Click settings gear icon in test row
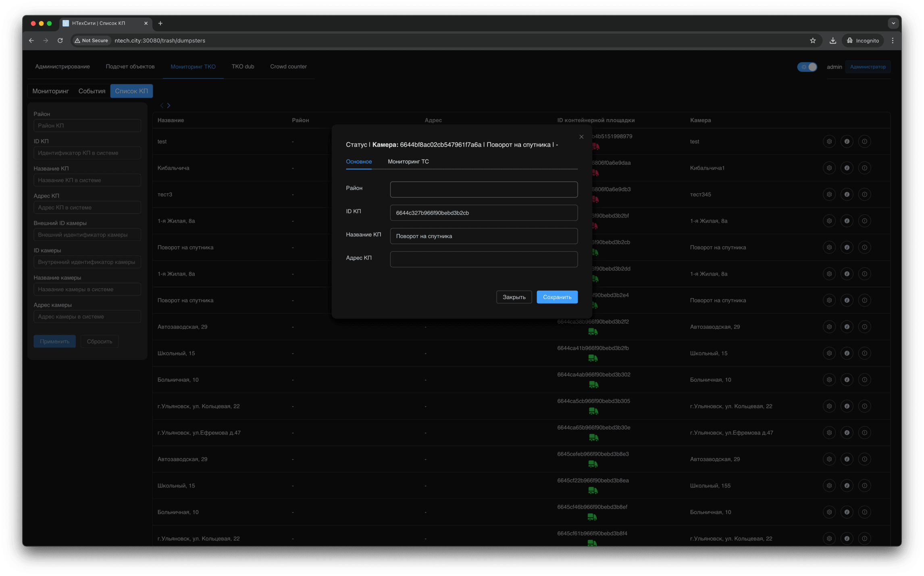Screen dimensions: 924x576 pyautogui.click(x=829, y=141)
